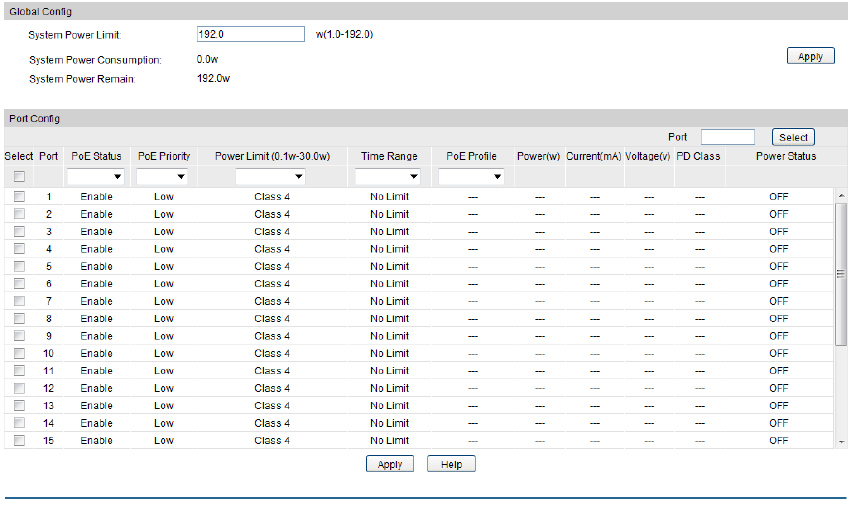The width and height of the screenshot is (851, 505).
Task: Click OFF power status in port 15 row
Action: [x=778, y=440]
